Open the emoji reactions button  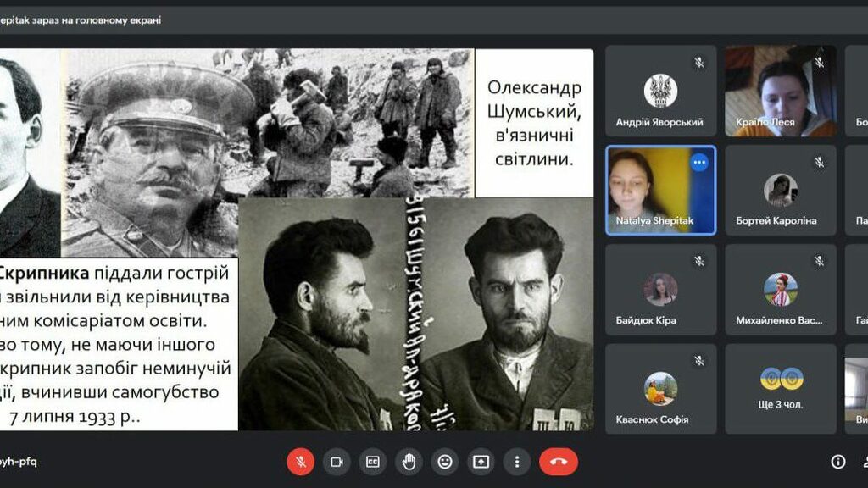point(444,462)
